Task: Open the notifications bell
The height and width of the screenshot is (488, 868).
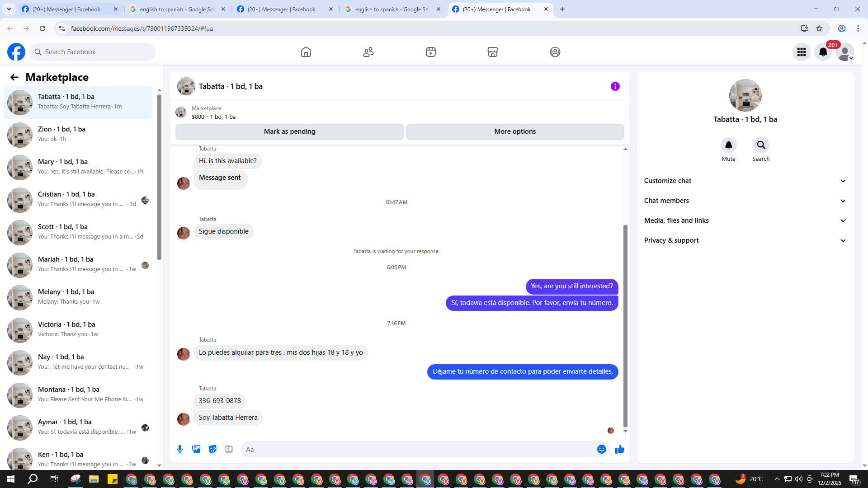Action: pos(823,52)
